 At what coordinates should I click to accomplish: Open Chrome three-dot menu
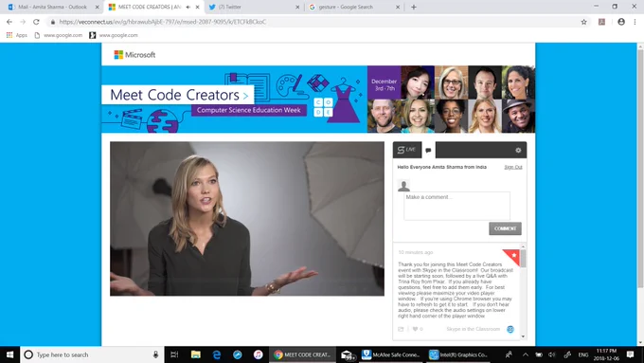(x=635, y=22)
